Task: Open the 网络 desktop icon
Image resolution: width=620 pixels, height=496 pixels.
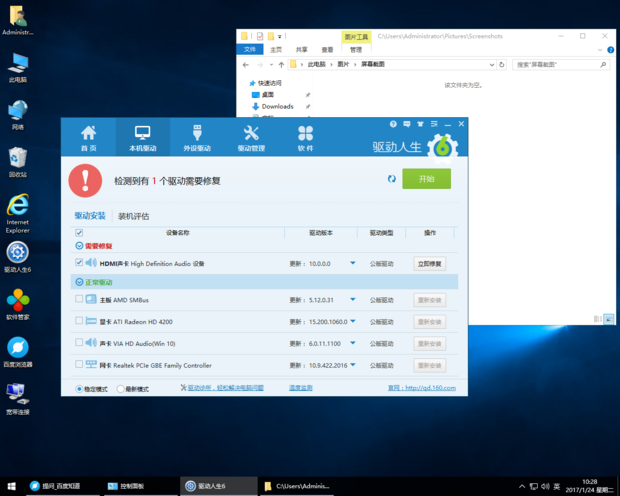Action: point(18,115)
